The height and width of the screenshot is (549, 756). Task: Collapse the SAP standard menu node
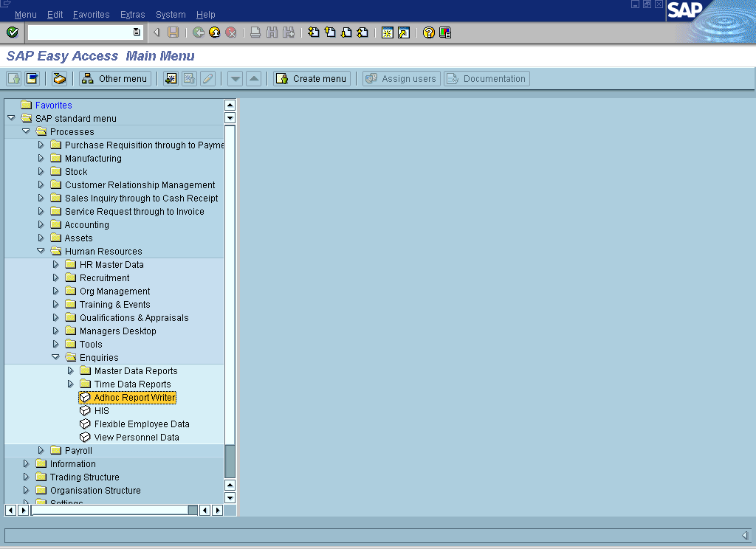[11, 117]
